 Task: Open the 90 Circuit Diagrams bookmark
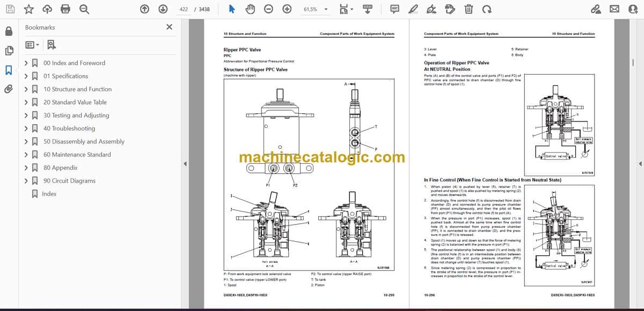(x=69, y=181)
